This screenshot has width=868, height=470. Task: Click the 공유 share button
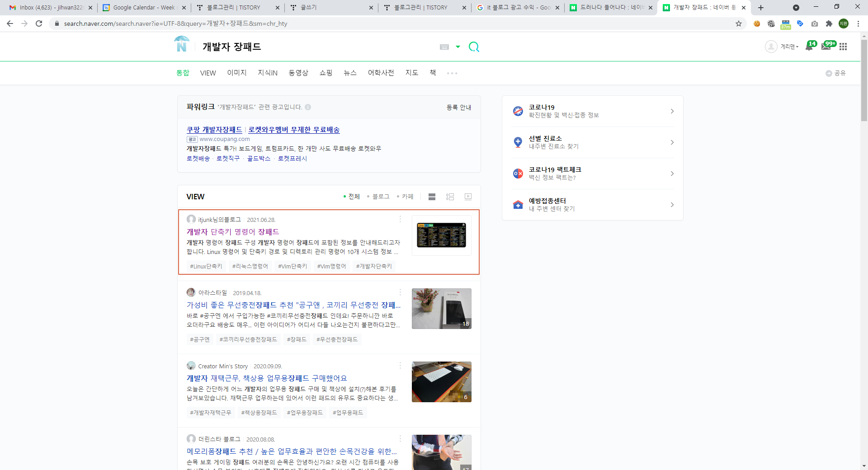click(835, 73)
